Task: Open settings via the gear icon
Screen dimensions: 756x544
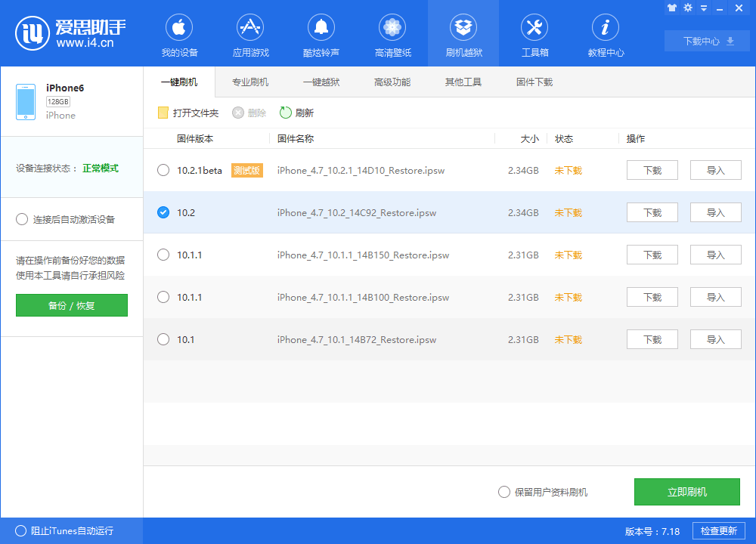Action: click(688, 8)
